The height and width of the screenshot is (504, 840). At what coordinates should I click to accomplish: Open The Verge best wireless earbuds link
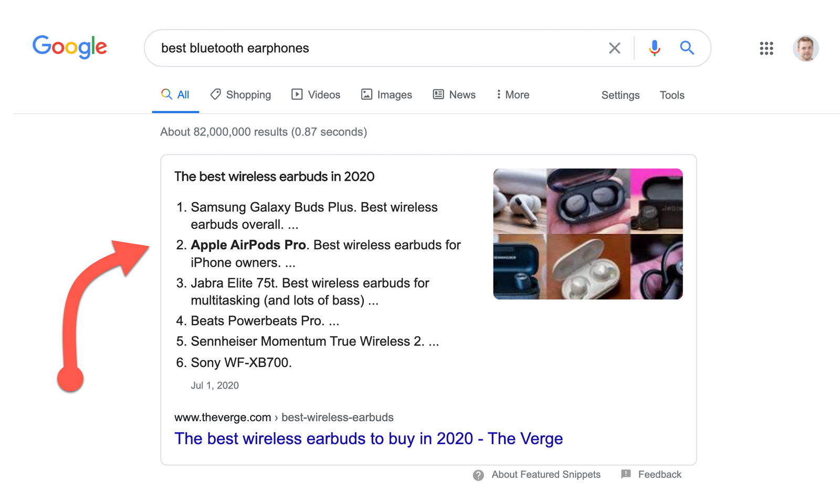pos(369,438)
